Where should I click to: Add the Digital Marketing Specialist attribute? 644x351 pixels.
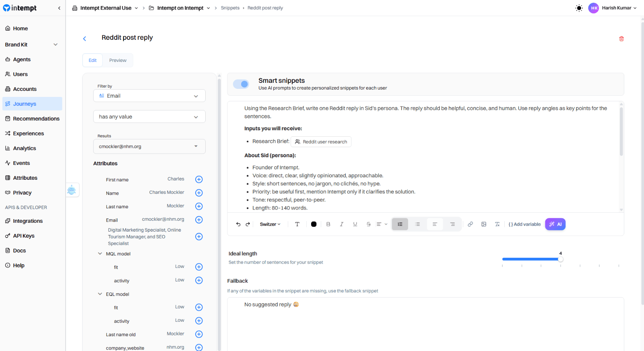point(199,237)
